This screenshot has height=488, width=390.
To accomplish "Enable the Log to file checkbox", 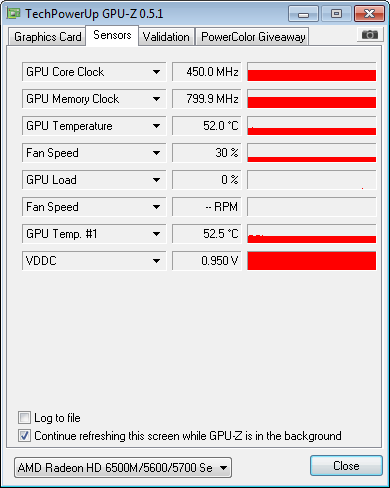I will tap(24, 418).
